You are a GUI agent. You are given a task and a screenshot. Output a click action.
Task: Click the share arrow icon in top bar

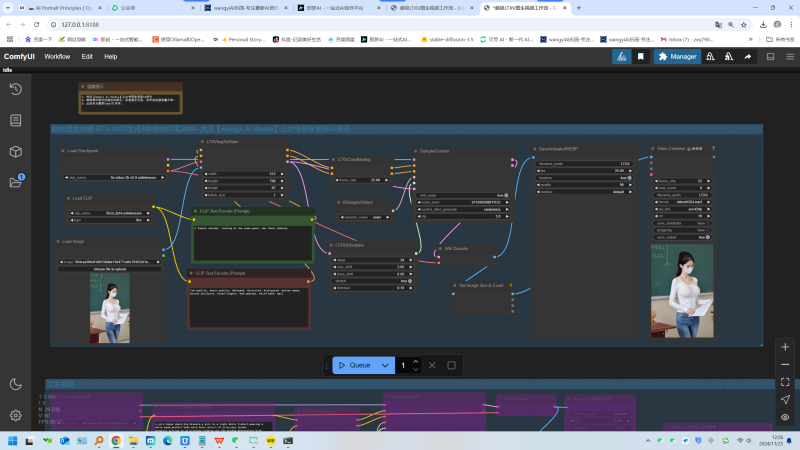coord(747,57)
